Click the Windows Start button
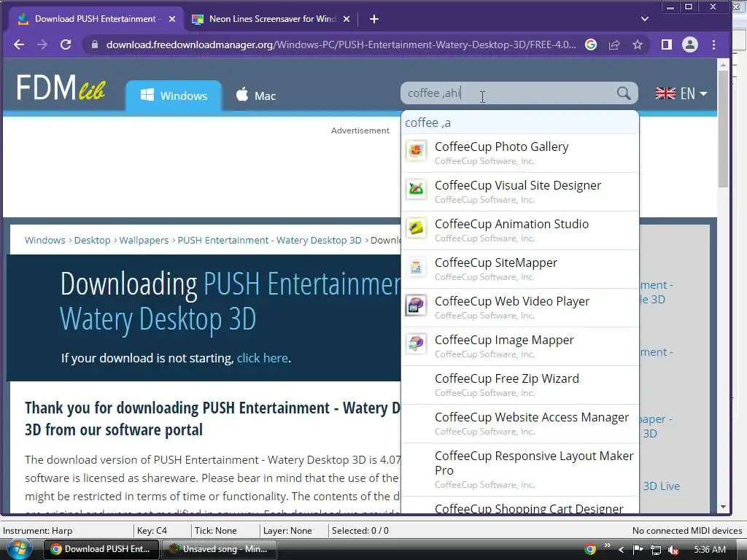This screenshot has height=560, width=747. pos(18,549)
